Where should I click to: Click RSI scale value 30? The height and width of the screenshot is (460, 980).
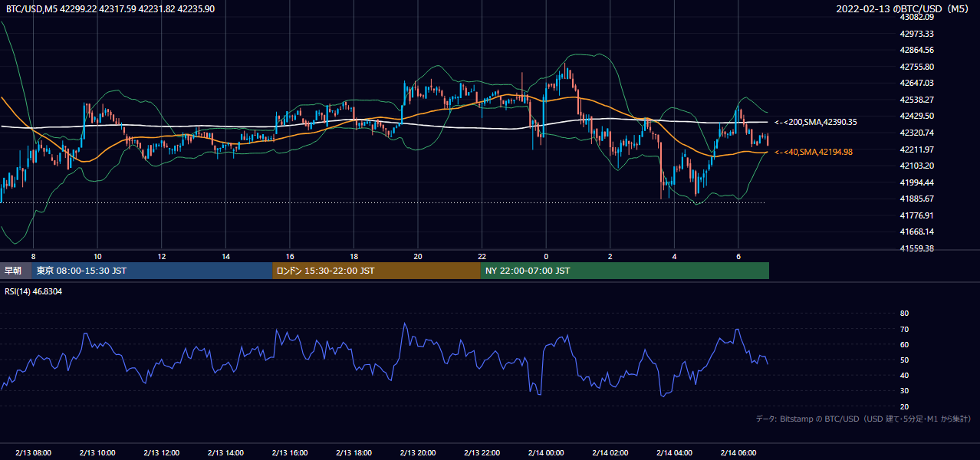pos(904,391)
